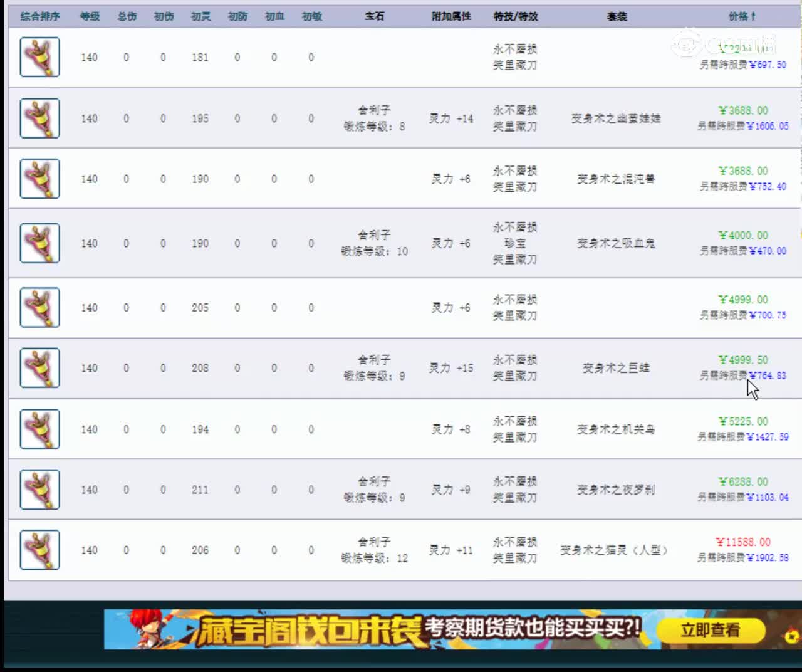Open the item icon with 初灵 181

[39, 57]
